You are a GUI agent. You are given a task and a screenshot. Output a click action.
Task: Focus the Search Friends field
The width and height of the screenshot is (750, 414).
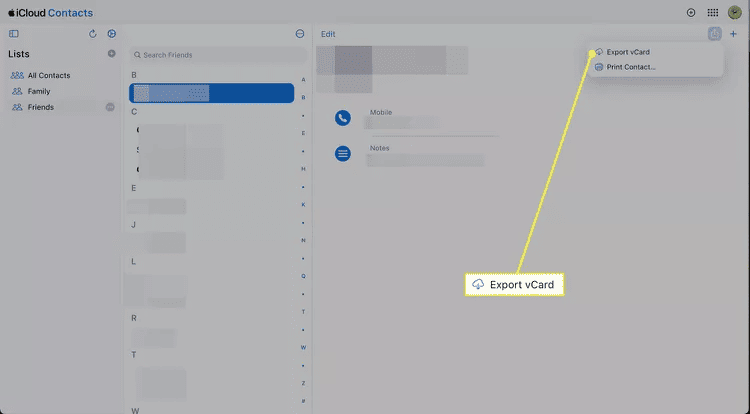[x=218, y=55]
